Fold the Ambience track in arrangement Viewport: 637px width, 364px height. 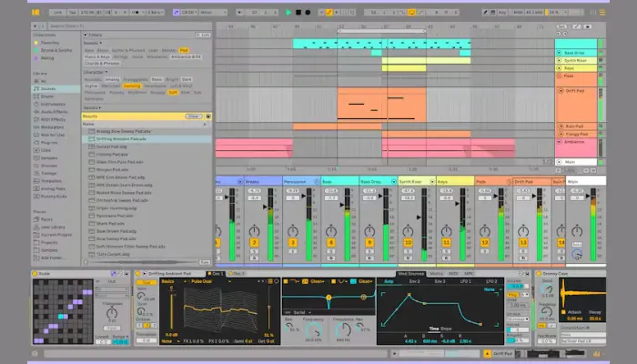pos(559,142)
